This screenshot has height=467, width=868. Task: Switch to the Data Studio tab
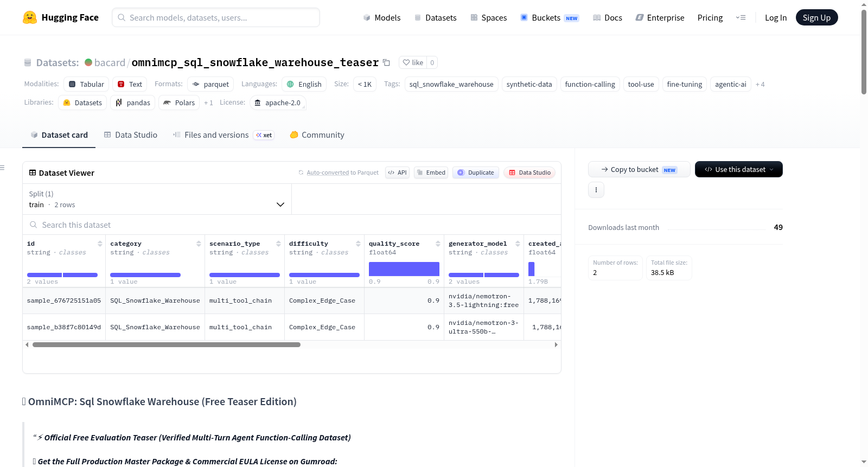(x=131, y=135)
